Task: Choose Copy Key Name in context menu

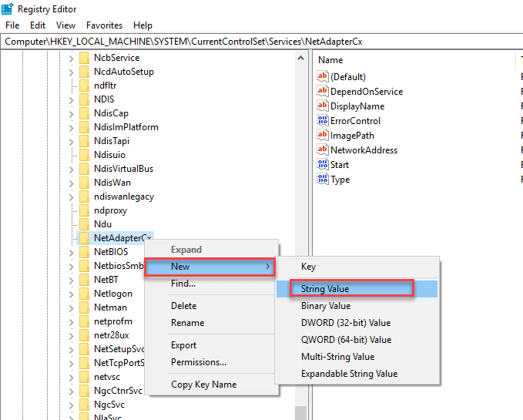Action: (203, 385)
